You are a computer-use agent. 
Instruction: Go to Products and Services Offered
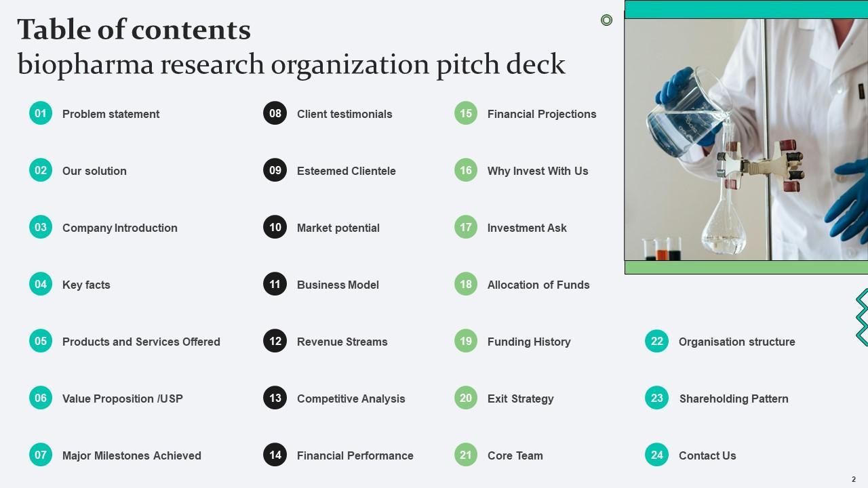click(141, 342)
